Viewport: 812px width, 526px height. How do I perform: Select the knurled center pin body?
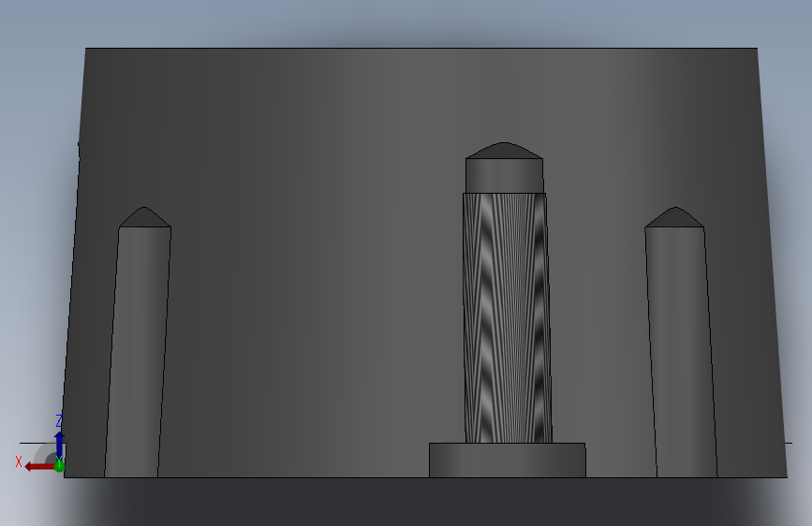[507, 318]
